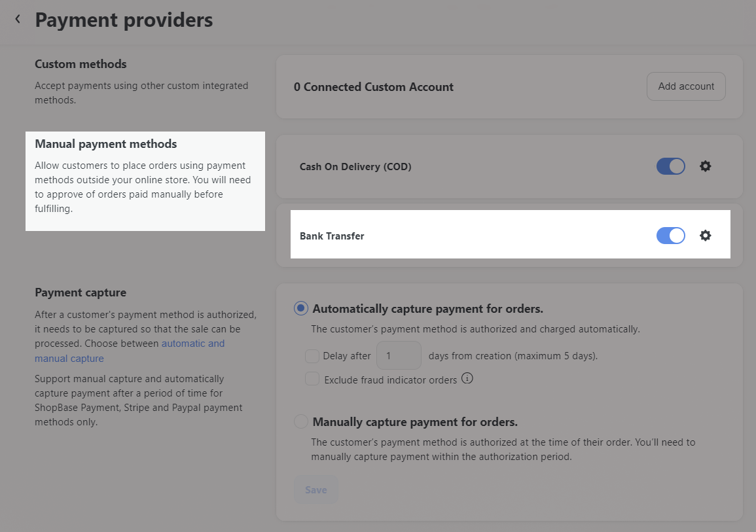Click the Cash On Delivery (COD) label
Image resolution: width=756 pixels, height=532 pixels.
click(355, 167)
